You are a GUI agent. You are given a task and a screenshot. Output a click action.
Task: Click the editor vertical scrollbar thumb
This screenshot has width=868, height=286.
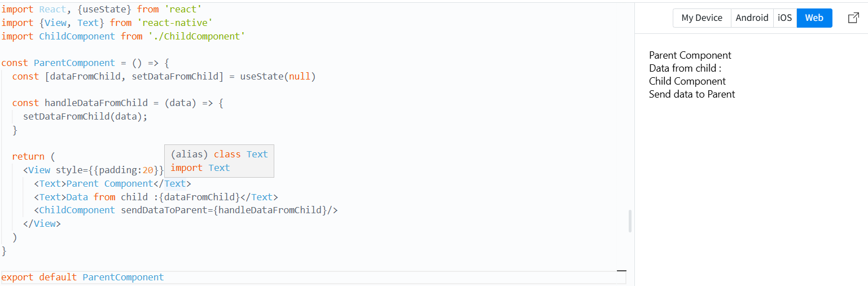[630, 221]
